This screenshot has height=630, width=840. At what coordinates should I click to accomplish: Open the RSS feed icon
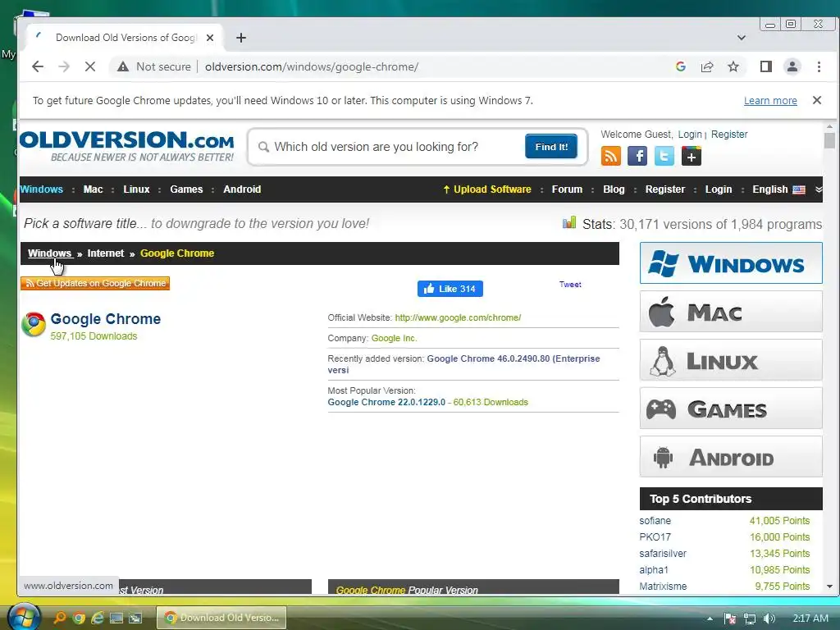(610, 156)
